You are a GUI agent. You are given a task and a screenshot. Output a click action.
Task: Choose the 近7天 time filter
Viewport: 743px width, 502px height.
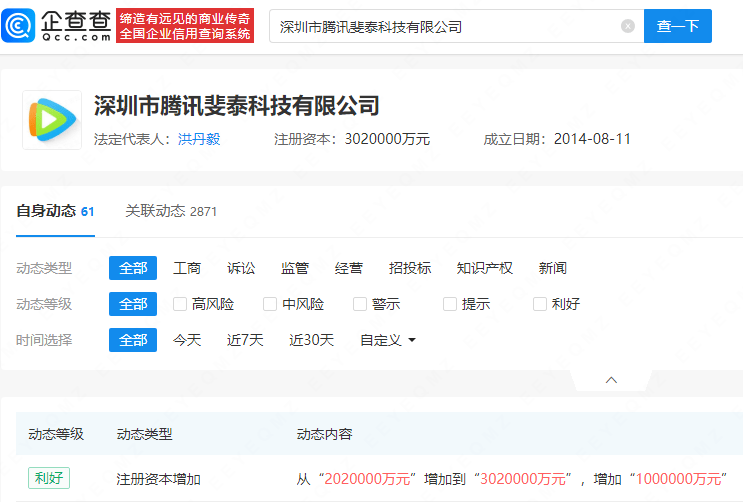(x=245, y=340)
